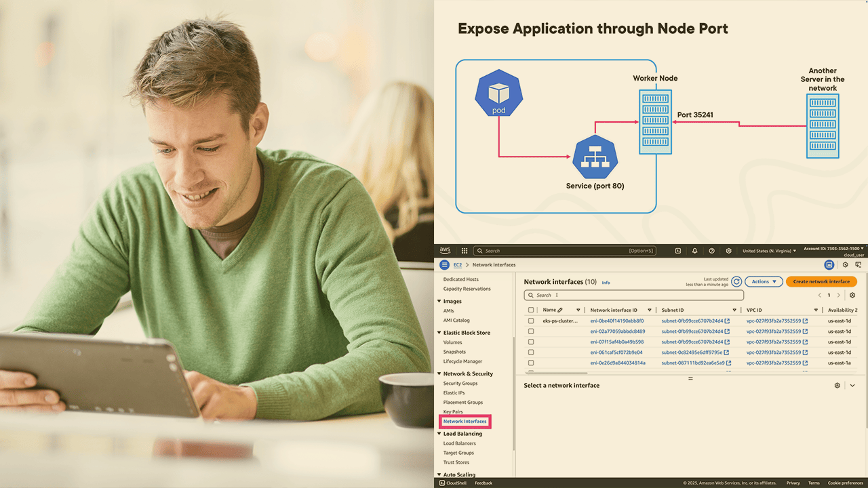Image resolution: width=868 pixels, height=488 pixels.
Task: Check the eks-ps-cluster row checkbox
Action: tap(531, 321)
